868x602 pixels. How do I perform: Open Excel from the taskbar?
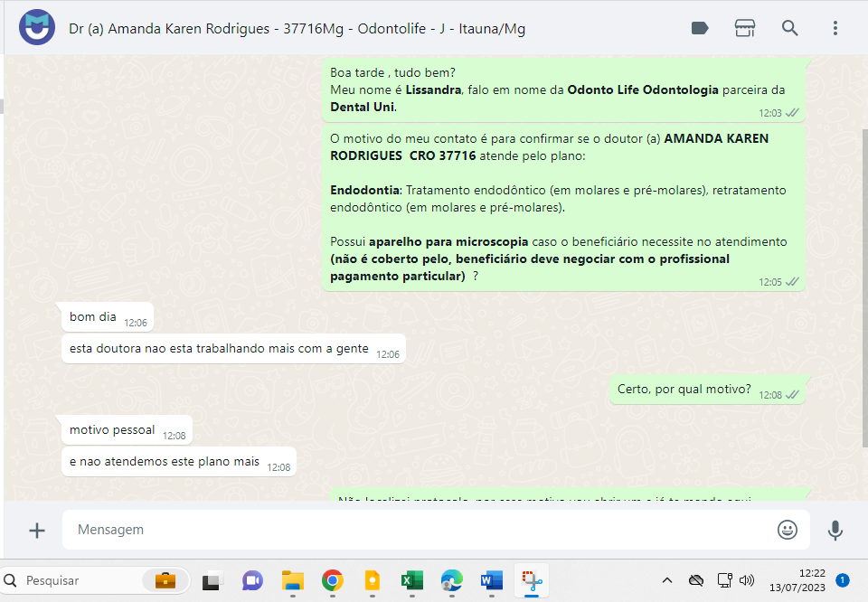(x=412, y=580)
